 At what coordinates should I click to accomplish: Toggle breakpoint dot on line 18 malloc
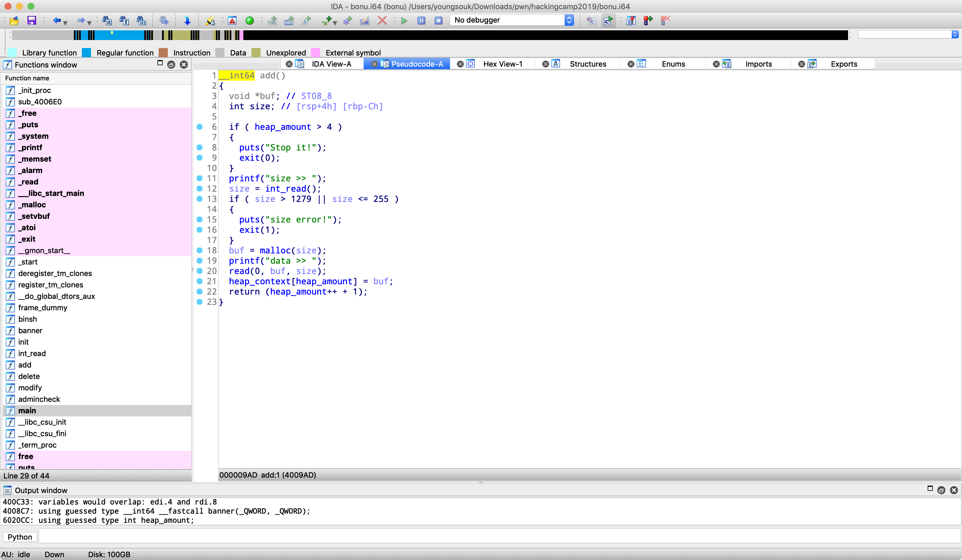pyautogui.click(x=199, y=250)
